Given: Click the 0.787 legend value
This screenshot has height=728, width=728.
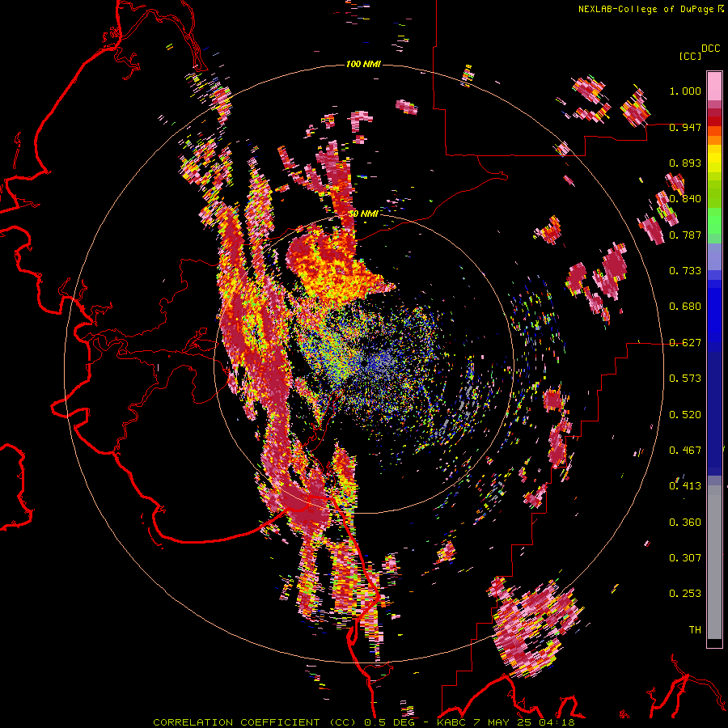Looking at the screenshot, I should point(685,235).
